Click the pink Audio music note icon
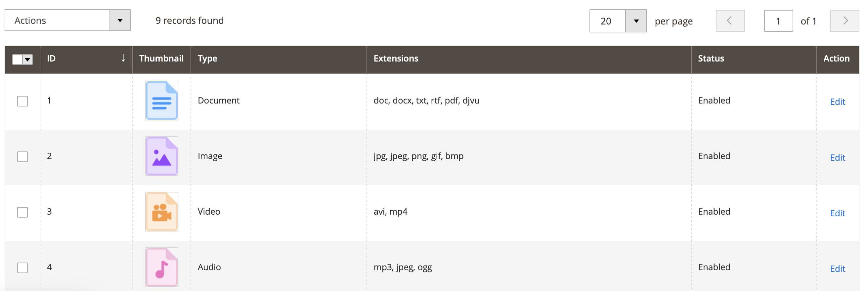868x291 pixels. [x=161, y=267]
